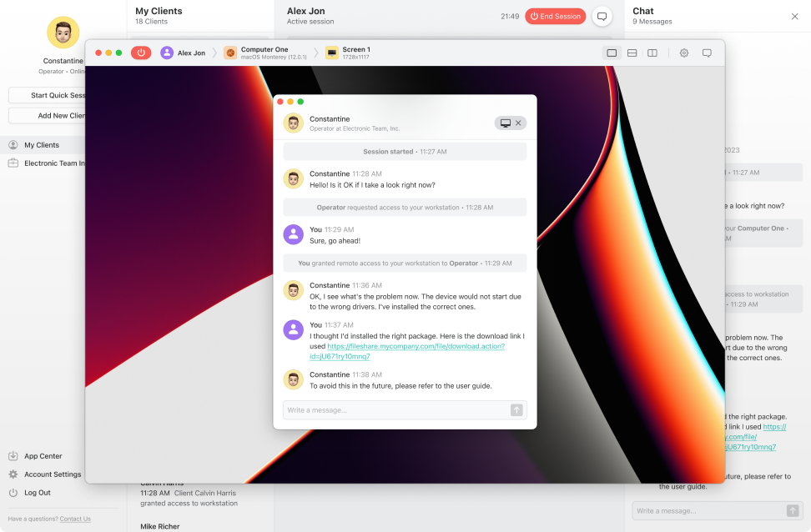Click screen sharing pill in Constantine chat

coord(511,123)
